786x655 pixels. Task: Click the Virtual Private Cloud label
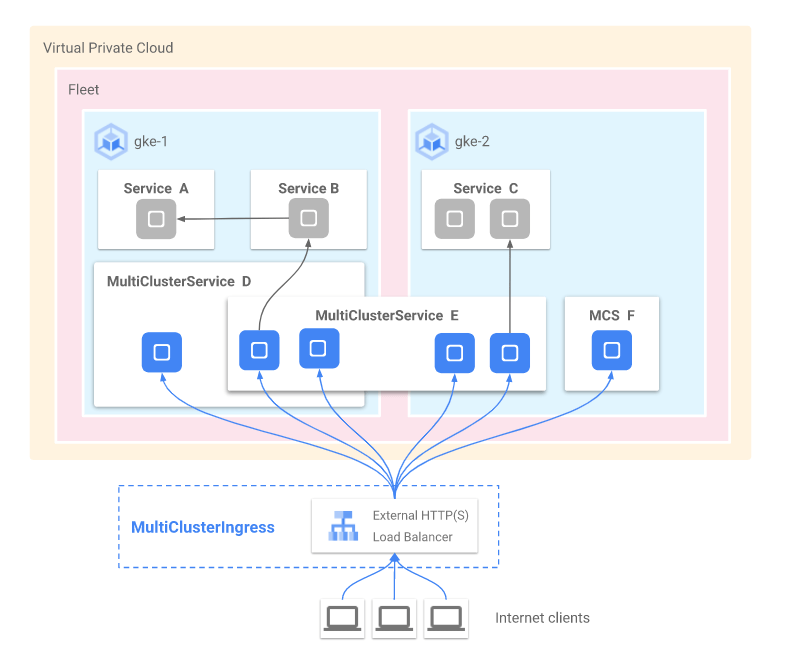coord(108,48)
